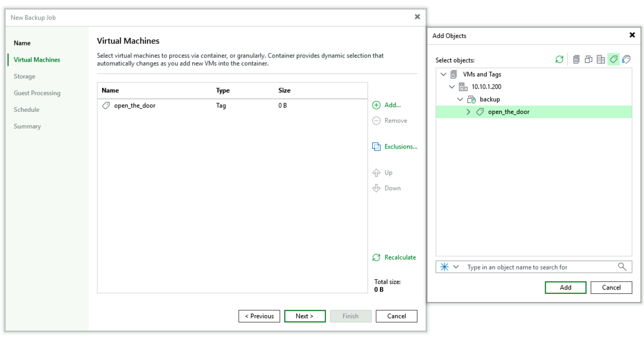Click the Recalculate icon

coord(376,257)
